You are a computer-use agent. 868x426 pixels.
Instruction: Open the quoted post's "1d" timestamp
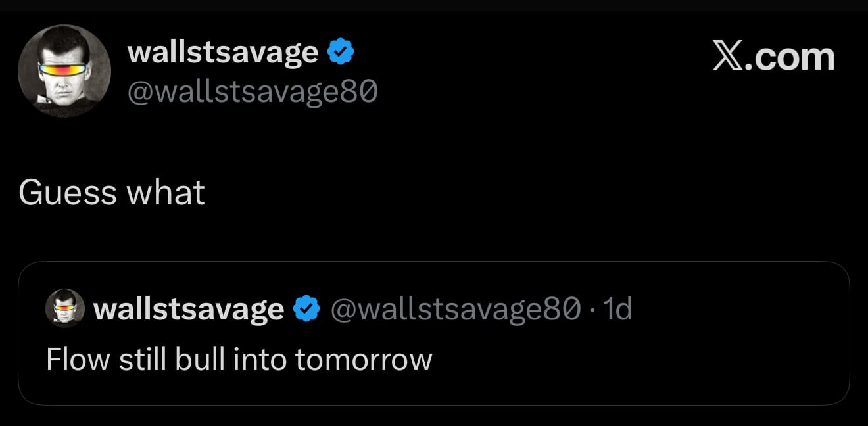[x=617, y=308]
